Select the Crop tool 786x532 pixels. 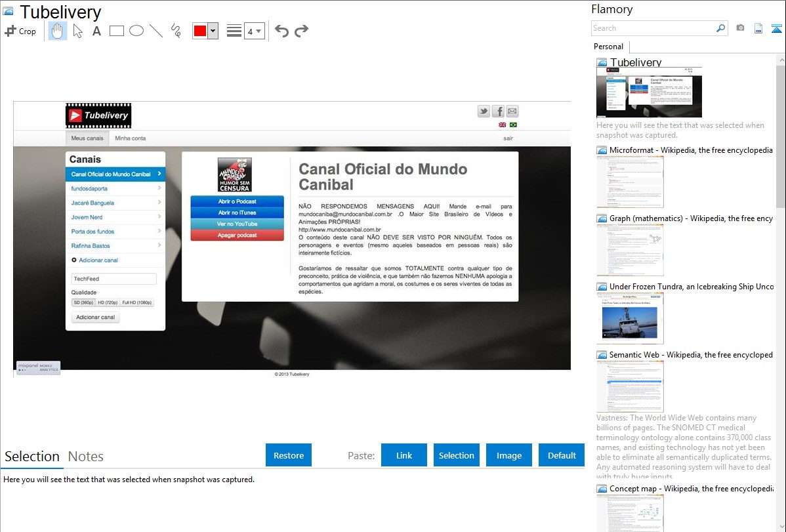pyautogui.click(x=20, y=31)
